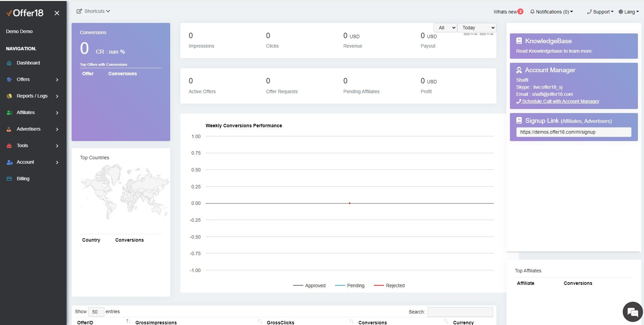Close the sidebar with the X icon
The height and width of the screenshot is (325, 644).
point(57,13)
